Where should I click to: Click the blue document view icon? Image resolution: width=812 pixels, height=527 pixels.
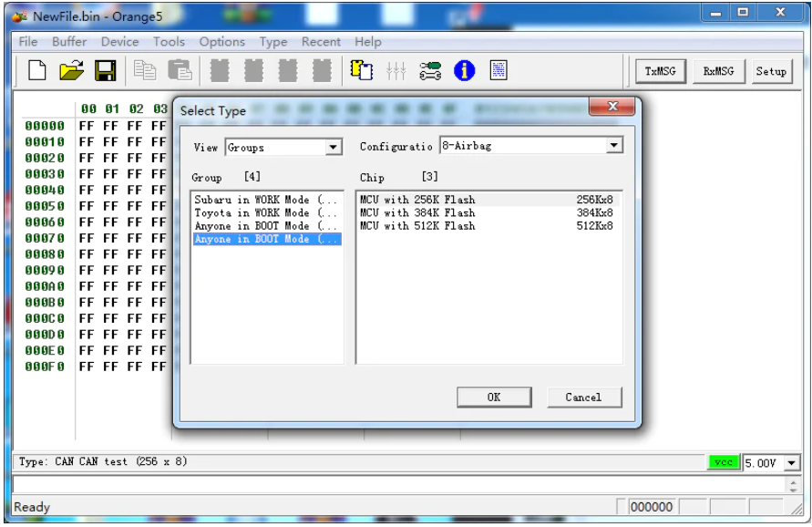pos(499,70)
